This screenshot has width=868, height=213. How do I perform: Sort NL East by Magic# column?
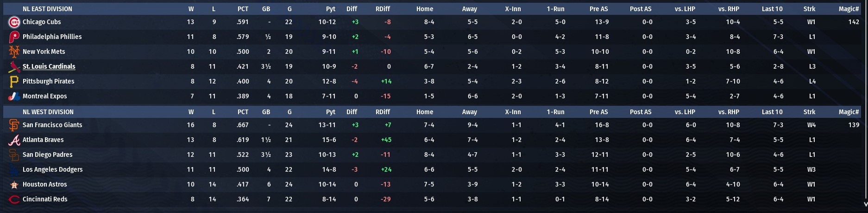[849, 9]
